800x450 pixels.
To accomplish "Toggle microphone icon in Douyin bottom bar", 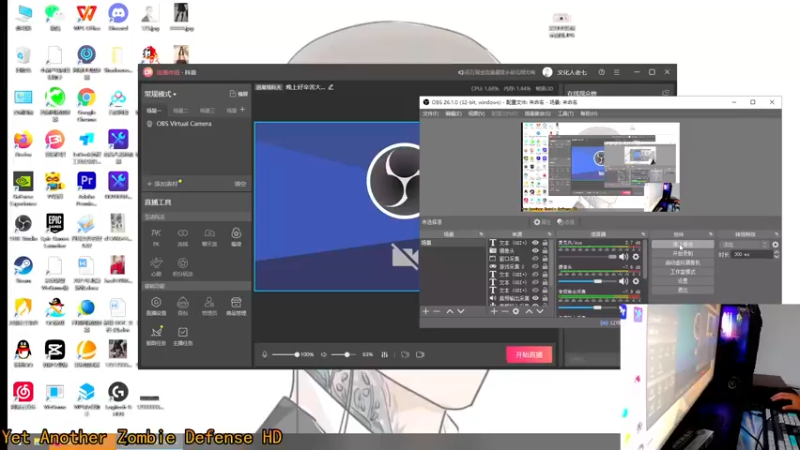I will point(264,355).
